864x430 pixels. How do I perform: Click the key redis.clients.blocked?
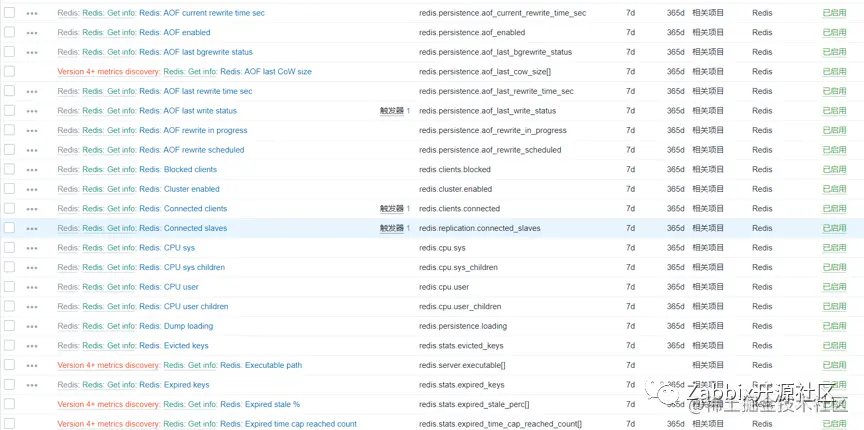coord(455,169)
